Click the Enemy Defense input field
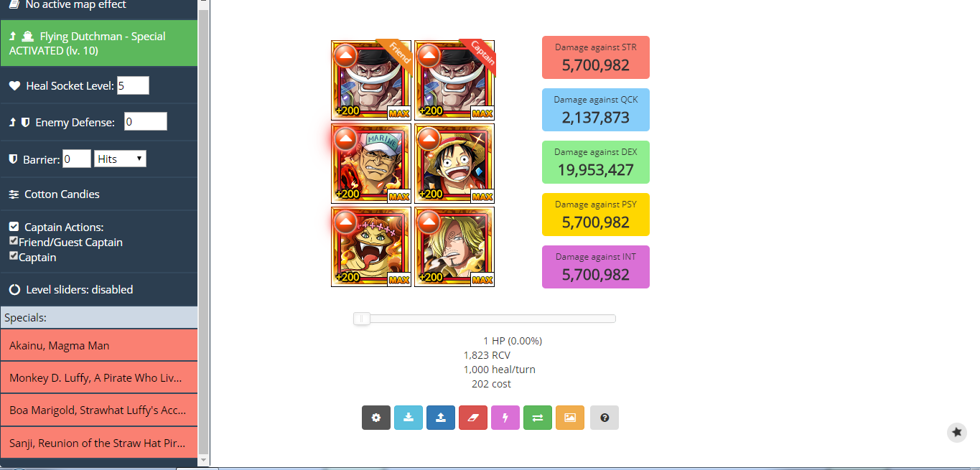The width and height of the screenshot is (980, 470). tap(146, 122)
